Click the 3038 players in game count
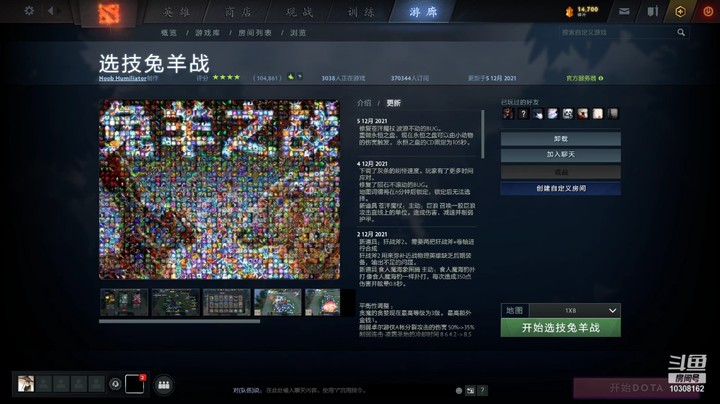 click(343, 79)
